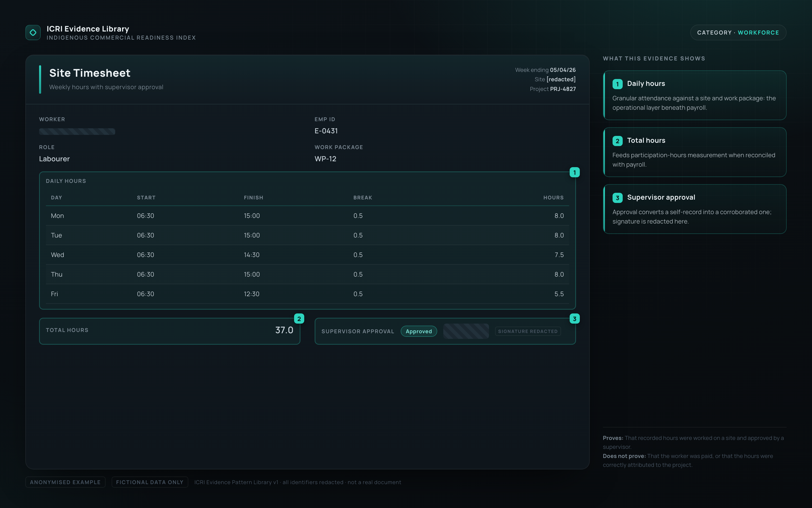Select the Labourer role value
This screenshot has width=812, height=508.
point(54,159)
